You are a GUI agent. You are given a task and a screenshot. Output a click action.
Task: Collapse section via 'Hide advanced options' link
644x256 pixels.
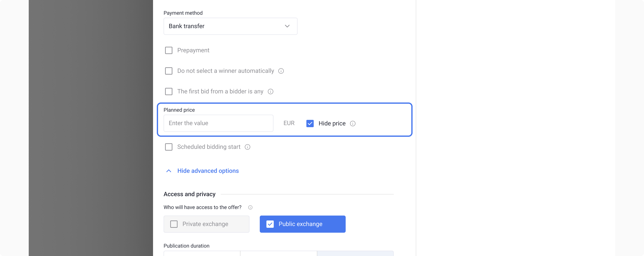tap(208, 171)
